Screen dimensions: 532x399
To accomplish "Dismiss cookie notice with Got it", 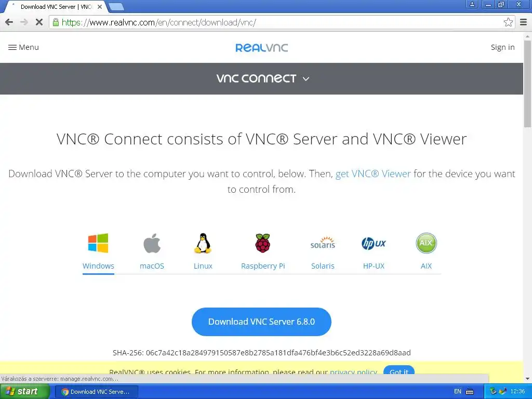I will (398, 371).
